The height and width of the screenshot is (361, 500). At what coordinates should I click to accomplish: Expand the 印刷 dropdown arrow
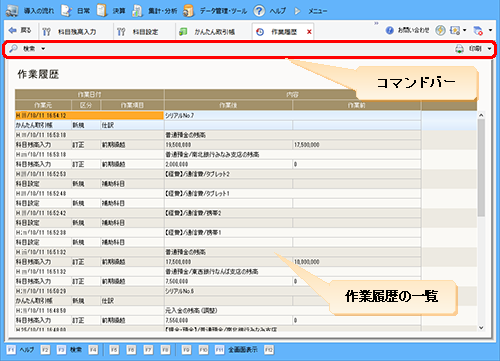click(x=489, y=49)
